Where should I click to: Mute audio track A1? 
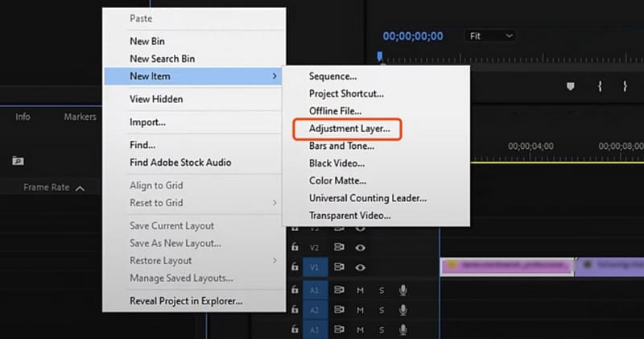click(361, 290)
